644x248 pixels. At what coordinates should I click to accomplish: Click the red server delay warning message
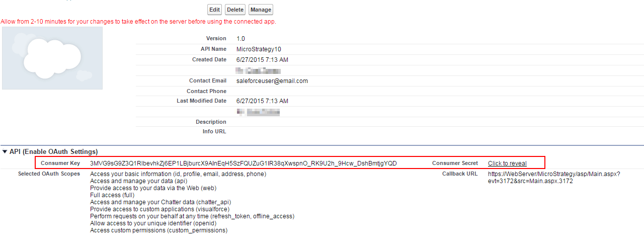click(138, 22)
